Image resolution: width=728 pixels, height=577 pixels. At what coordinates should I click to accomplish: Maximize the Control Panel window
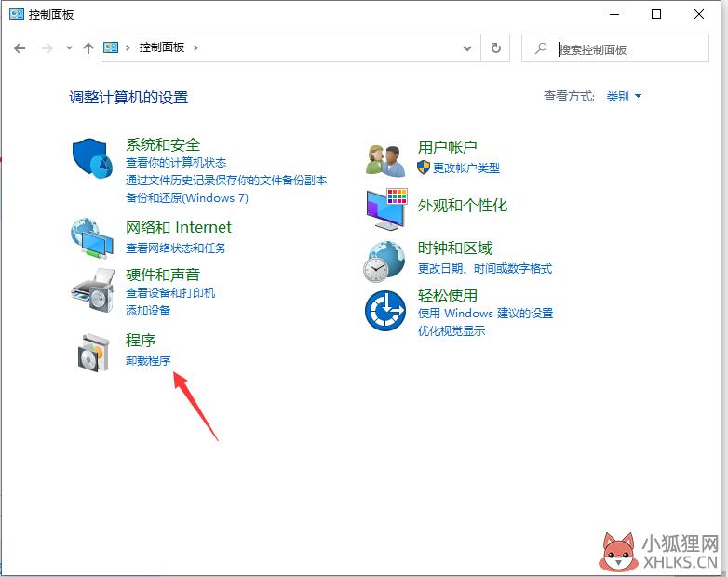pos(656,14)
